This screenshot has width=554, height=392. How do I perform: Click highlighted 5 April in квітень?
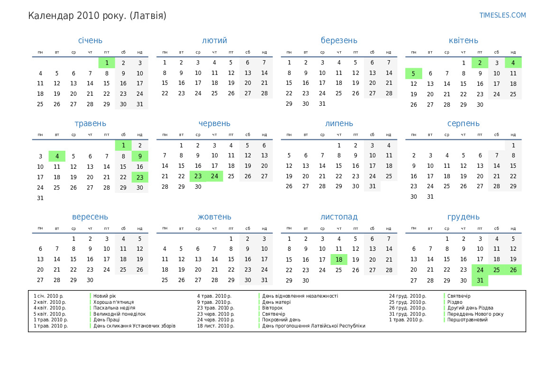414,73
